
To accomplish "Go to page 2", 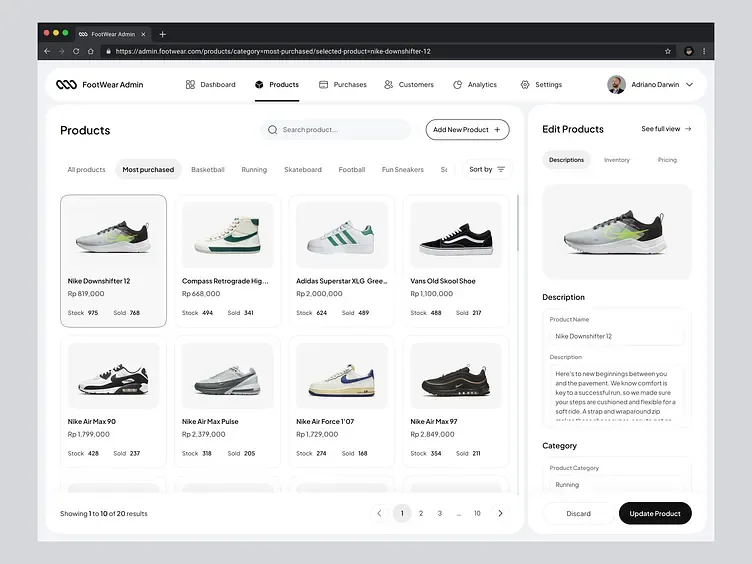I will [421, 513].
